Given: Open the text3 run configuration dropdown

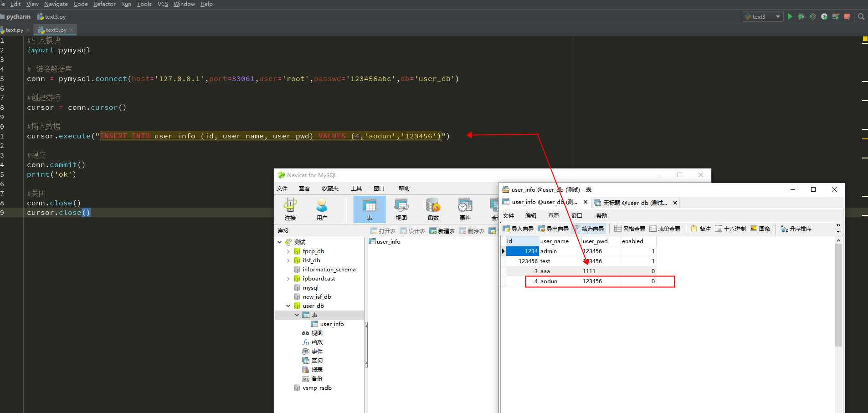Looking at the screenshot, I should point(763,16).
